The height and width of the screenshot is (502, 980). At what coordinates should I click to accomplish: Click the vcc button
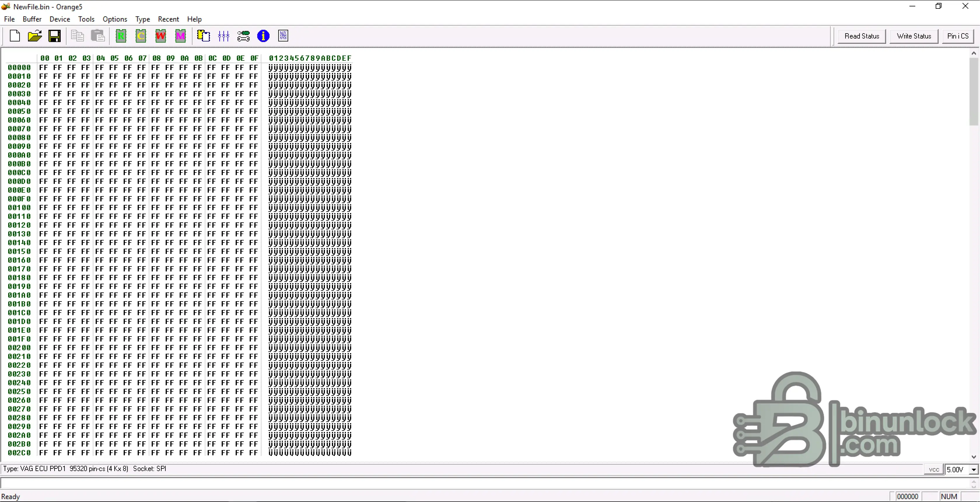934,469
